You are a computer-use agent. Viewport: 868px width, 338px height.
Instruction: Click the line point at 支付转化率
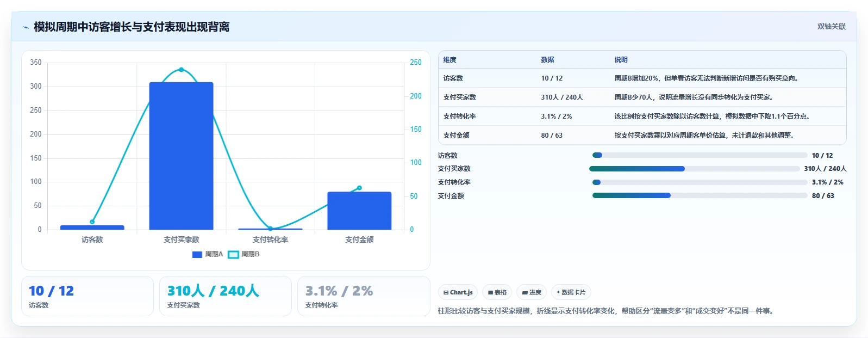point(270,229)
